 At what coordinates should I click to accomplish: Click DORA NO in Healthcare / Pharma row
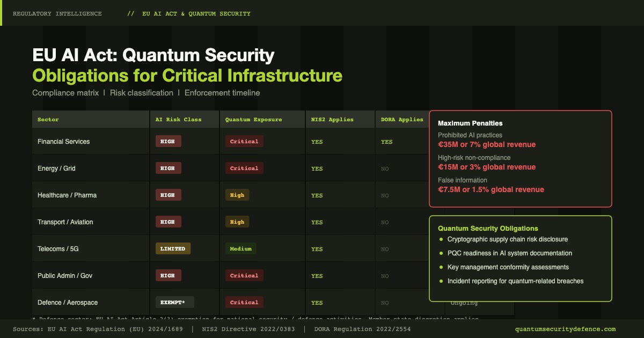pyautogui.click(x=385, y=196)
